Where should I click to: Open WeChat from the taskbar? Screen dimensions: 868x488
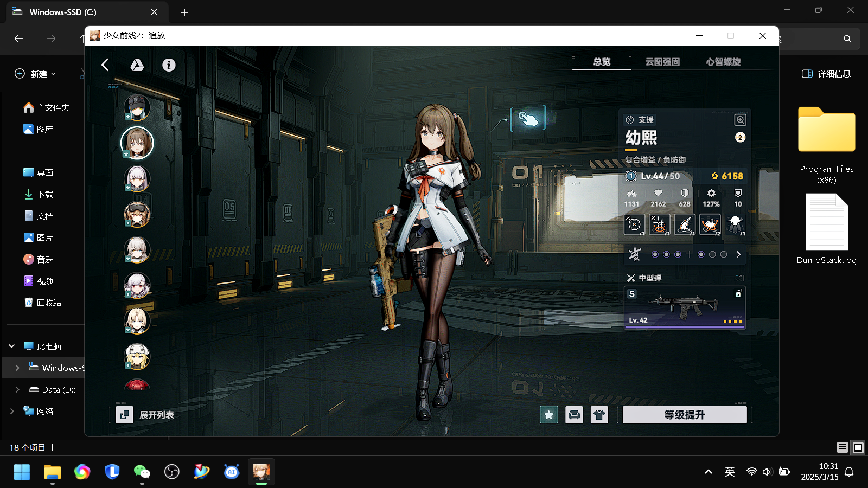pos(142,472)
